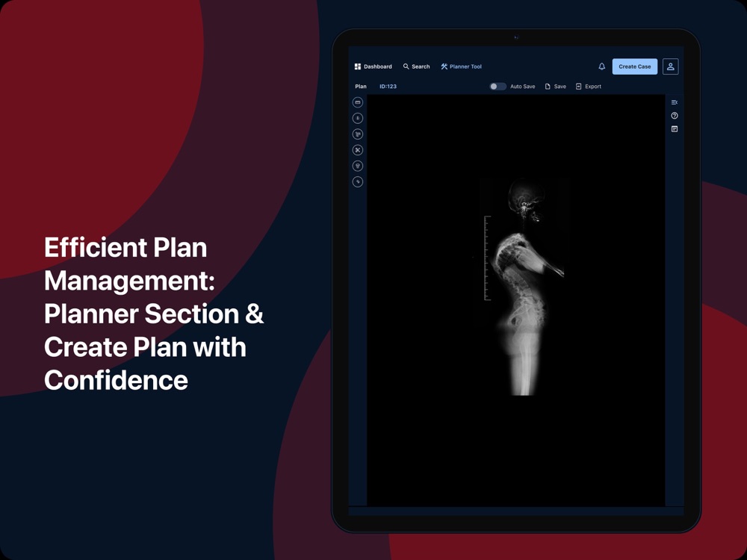The width and height of the screenshot is (747, 560).
Task: Select the alignment bars tool in left toolbar
Action: point(358,134)
